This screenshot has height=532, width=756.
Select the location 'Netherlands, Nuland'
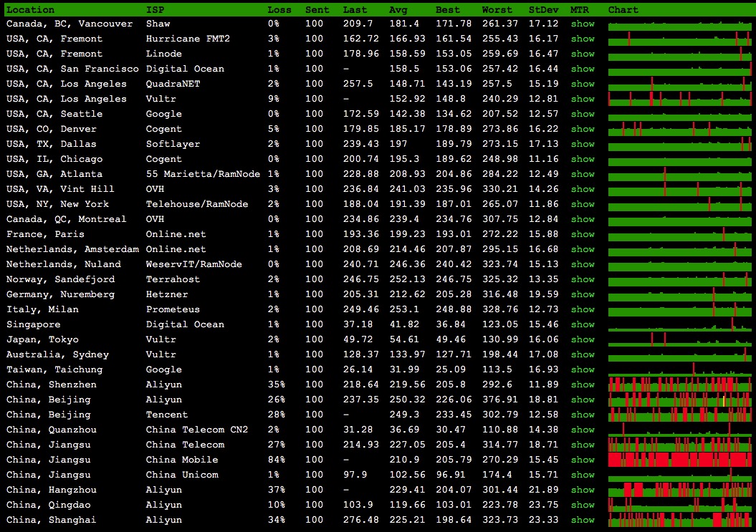point(64,264)
